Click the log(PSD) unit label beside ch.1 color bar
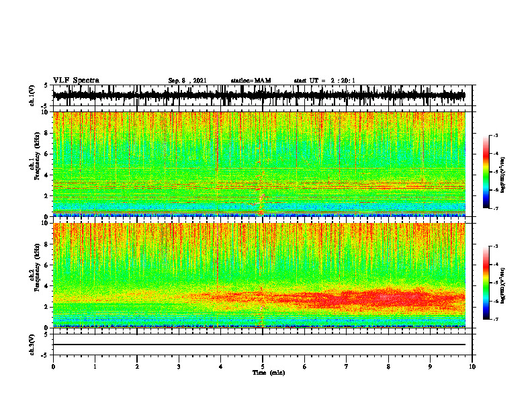The width and height of the screenshot is (532, 411). (x=503, y=175)
